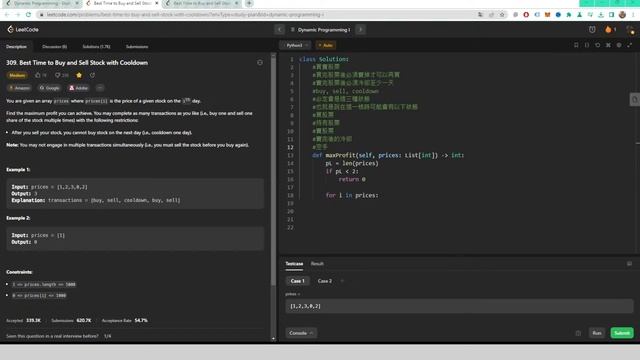Toggle fullscreen editor icon
The image size is (640, 360).
[629, 45]
